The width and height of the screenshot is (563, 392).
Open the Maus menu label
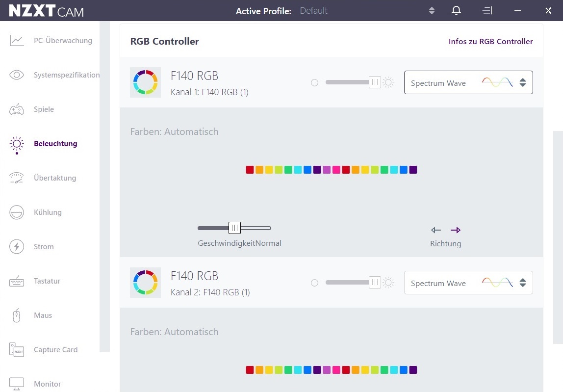[43, 315]
